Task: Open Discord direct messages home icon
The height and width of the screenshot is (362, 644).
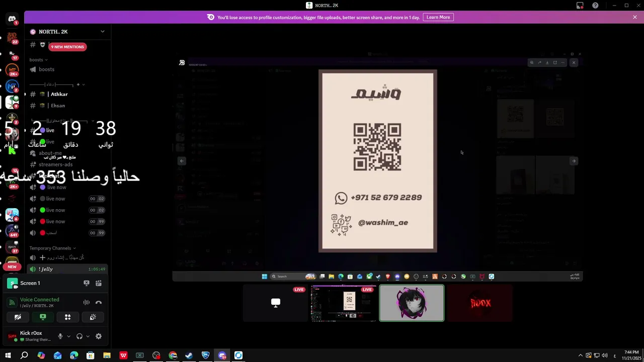Action: pos(12,19)
